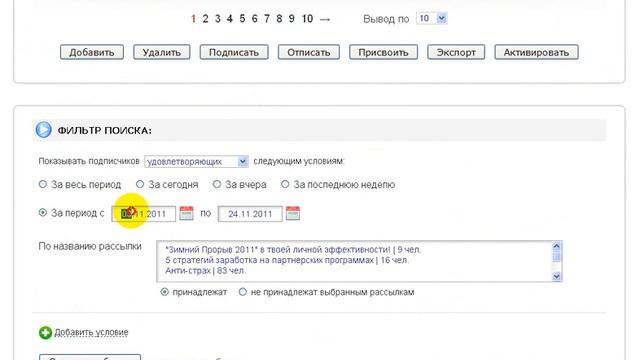This screenshot has width=640, height=360.
Task: Choose the 'За вчера' radio option
Action: [x=217, y=184]
